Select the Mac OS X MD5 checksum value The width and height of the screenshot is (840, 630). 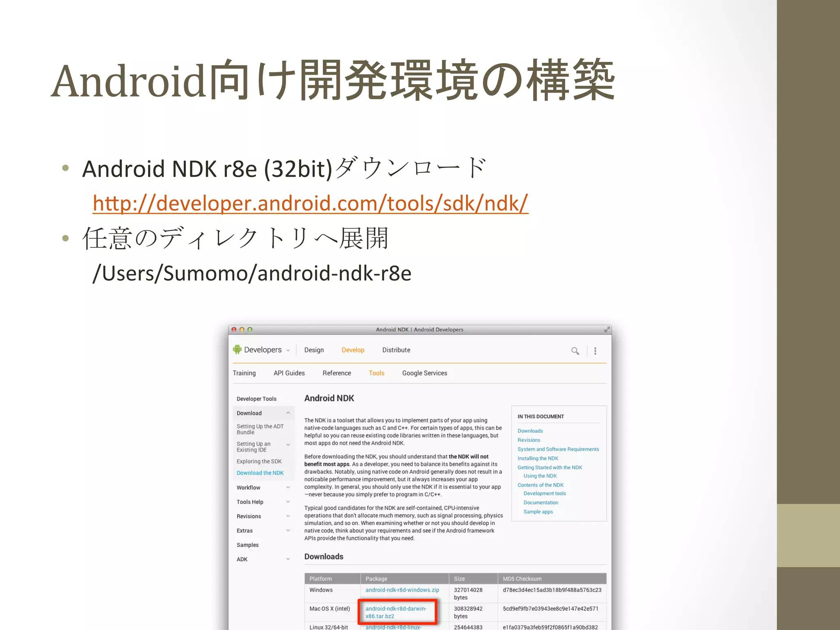[x=550, y=609]
